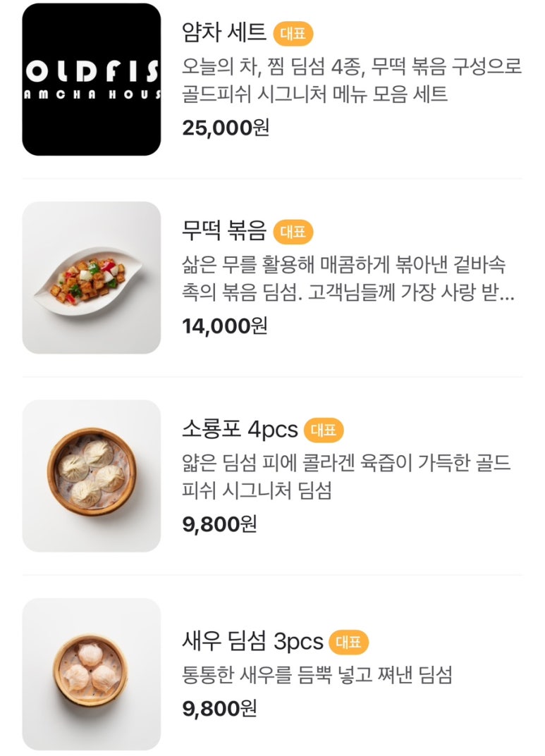Tap the 대표 badge beside 무떡 볶음
Screen dimensions: 545x756
[x=293, y=231]
